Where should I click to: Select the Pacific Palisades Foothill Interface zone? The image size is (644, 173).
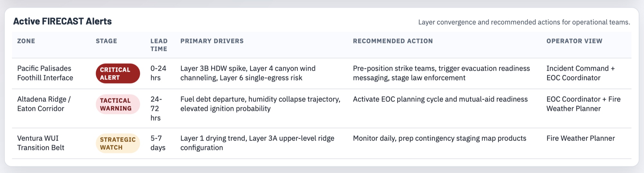45,73
